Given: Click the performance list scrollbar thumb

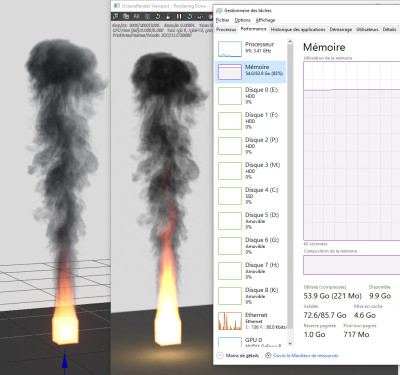Looking at the screenshot, I should (x=290, y=187).
